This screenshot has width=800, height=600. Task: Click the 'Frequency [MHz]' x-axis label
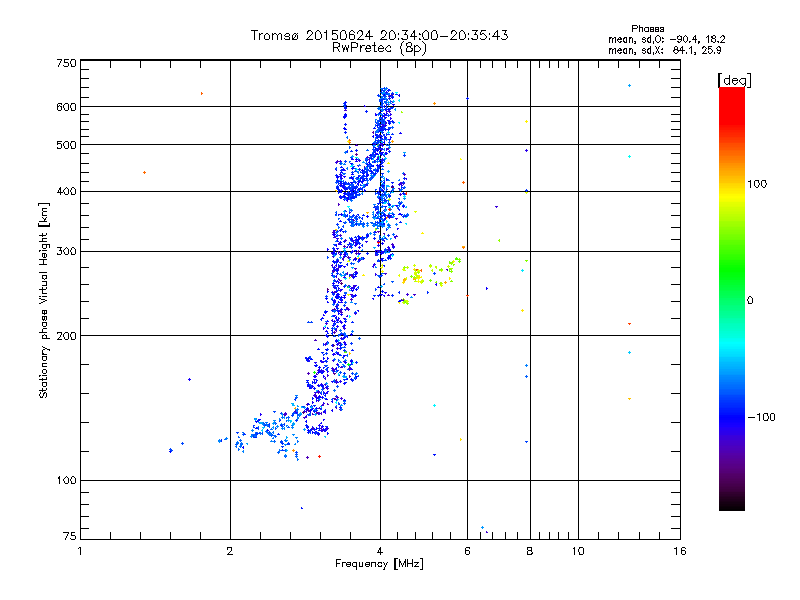[x=379, y=564]
